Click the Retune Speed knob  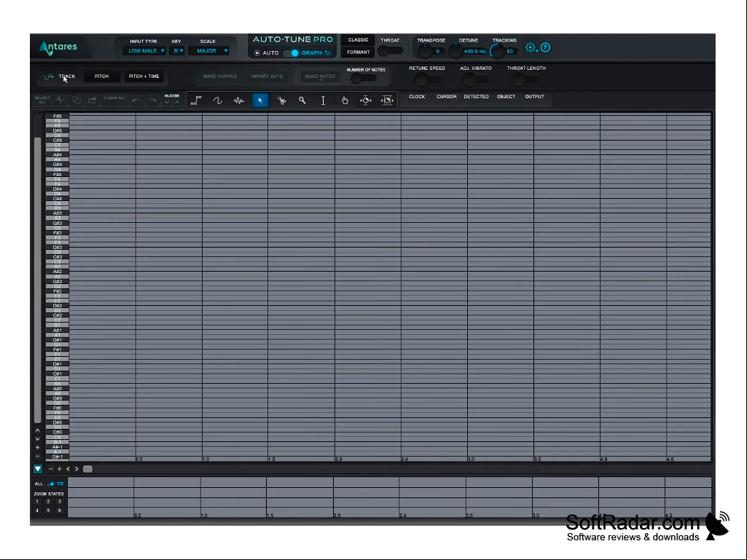(422, 79)
